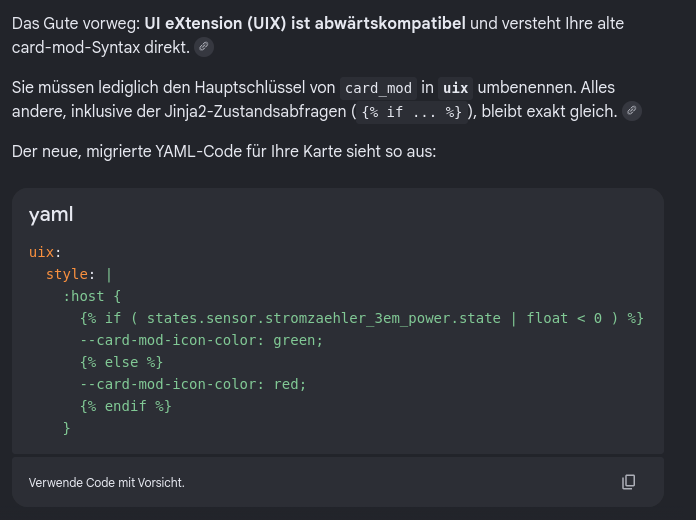Click the 'uix:' key in the code
Viewport: 696px width, 520px height.
45,252
